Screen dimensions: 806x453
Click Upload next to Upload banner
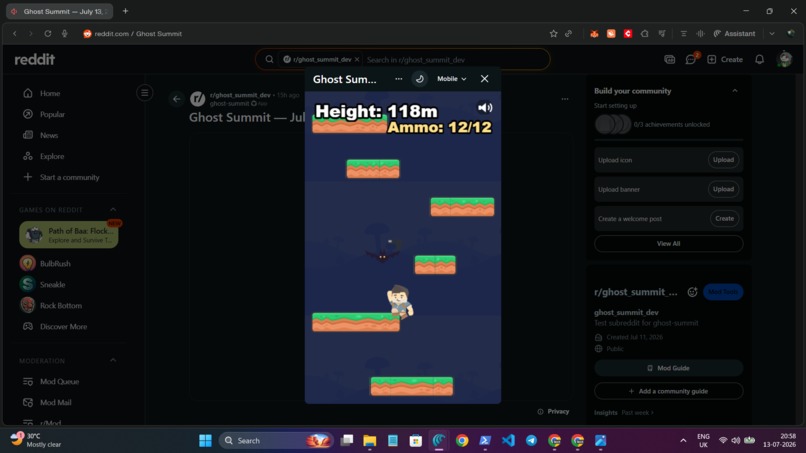tap(723, 189)
